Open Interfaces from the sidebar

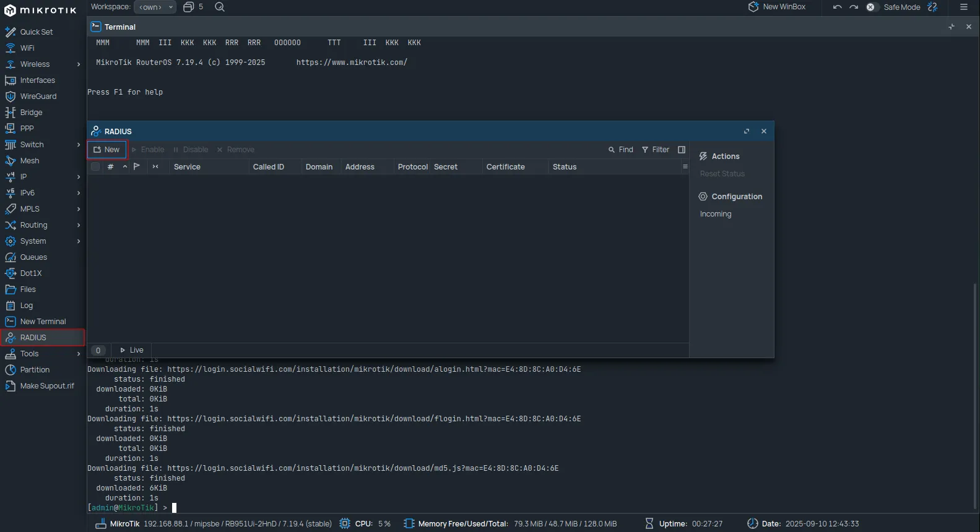37,80
